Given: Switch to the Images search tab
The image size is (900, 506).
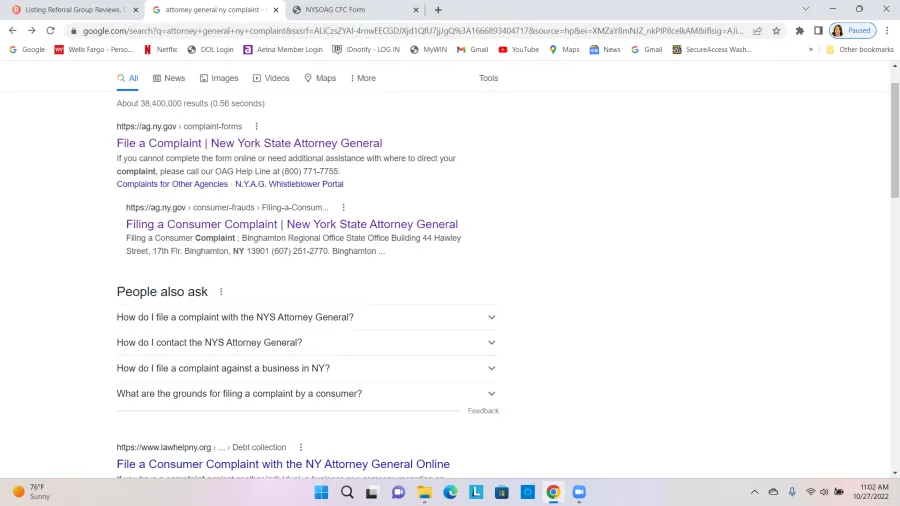Looking at the screenshot, I should [x=219, y=78].
